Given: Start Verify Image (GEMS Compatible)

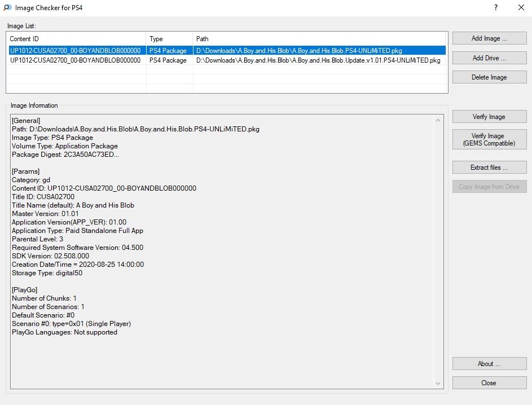Looking at the screenshot, I should 489,139.
